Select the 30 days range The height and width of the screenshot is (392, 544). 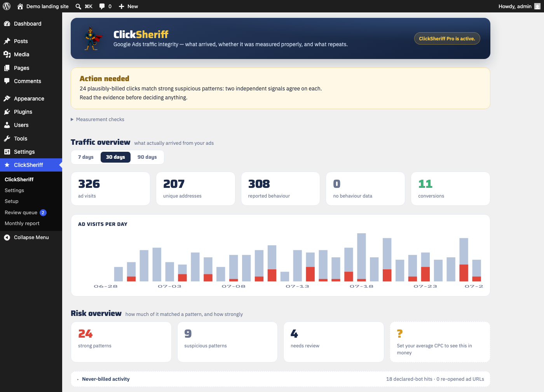(115, 157)
